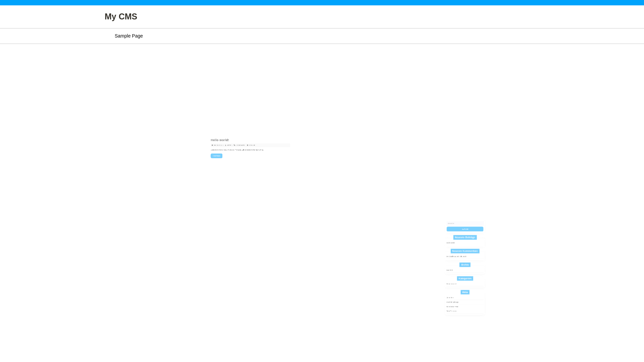Viewport: 644px width, 362px height.
Task: Click the clock time icon in post meta
Action: [248, 145]
